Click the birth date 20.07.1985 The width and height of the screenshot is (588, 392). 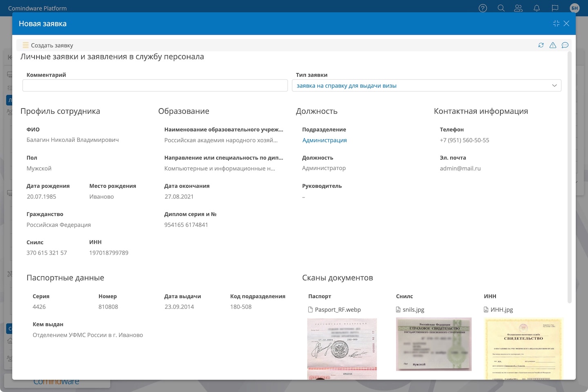point(41,197)
